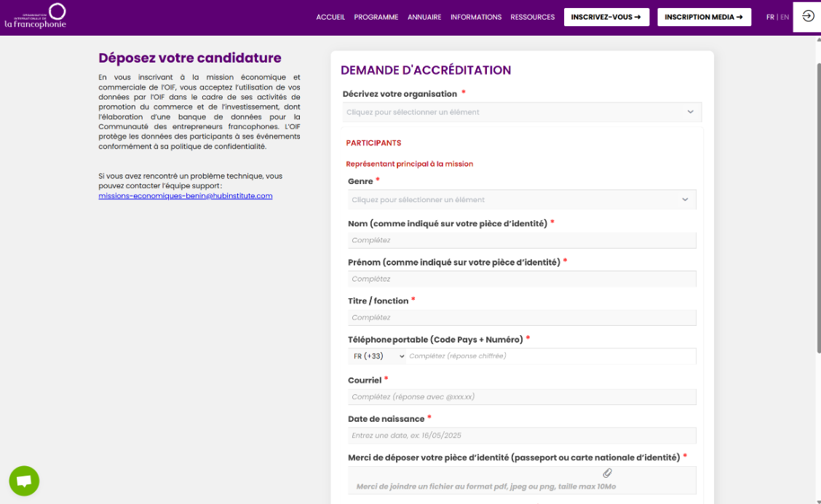Image resolution: width=821 pixels, height=504 pixels.
Task: Focus the Courriel email field
Action: pyautogui.click(x=522, y=397)
